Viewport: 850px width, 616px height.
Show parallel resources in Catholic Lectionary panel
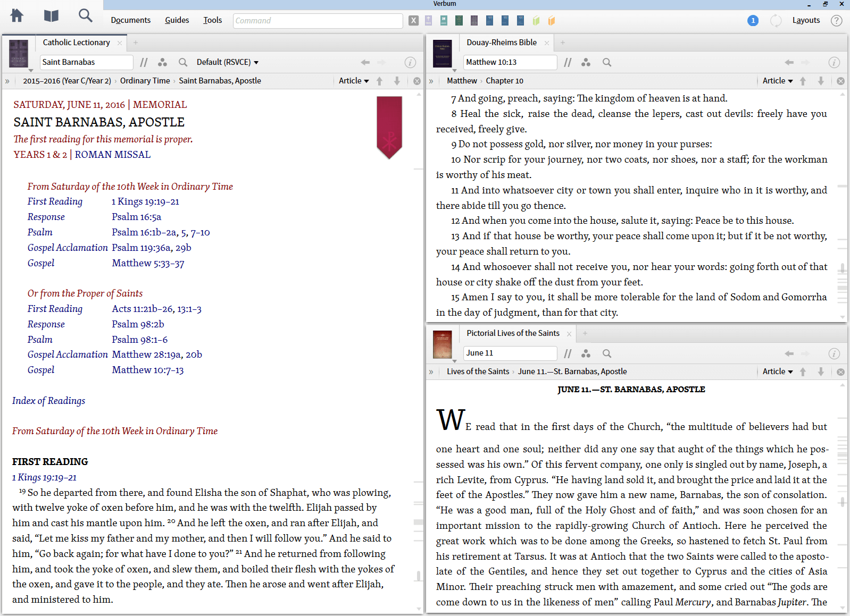(x=144, y=63)
